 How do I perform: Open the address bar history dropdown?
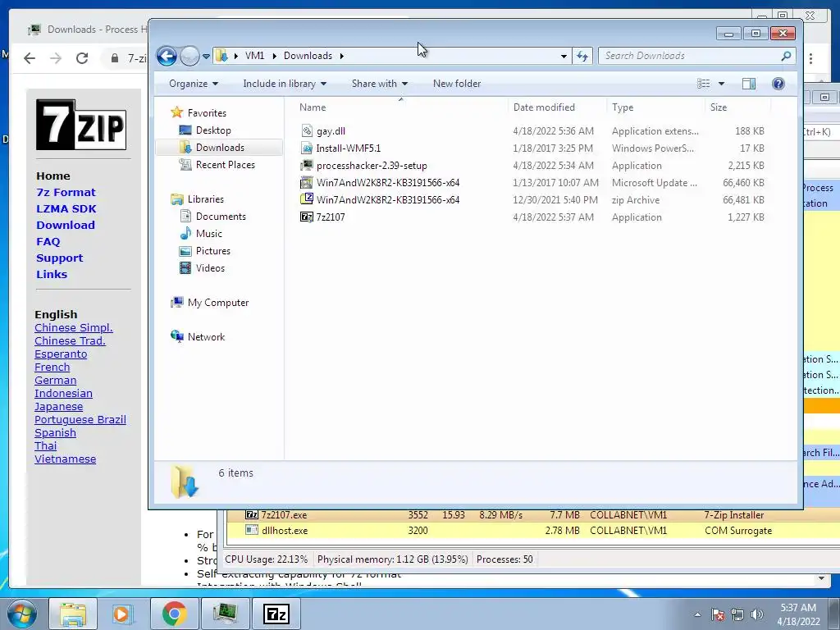pyautogui.click(x=564, y=56)
